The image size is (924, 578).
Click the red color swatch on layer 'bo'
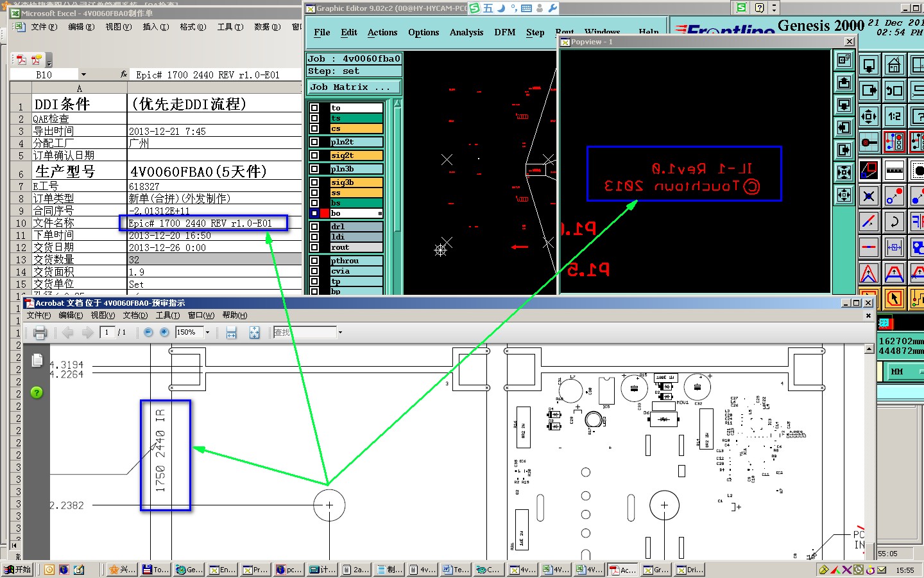(325, 213)
